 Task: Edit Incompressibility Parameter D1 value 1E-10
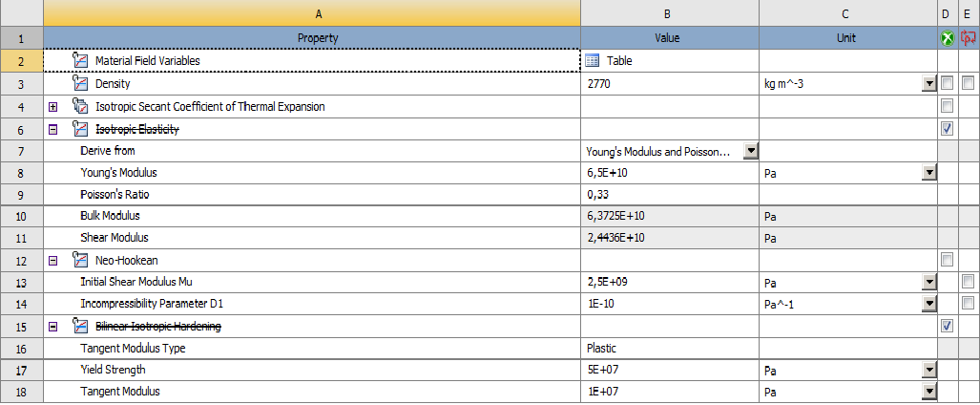point(670,304)
